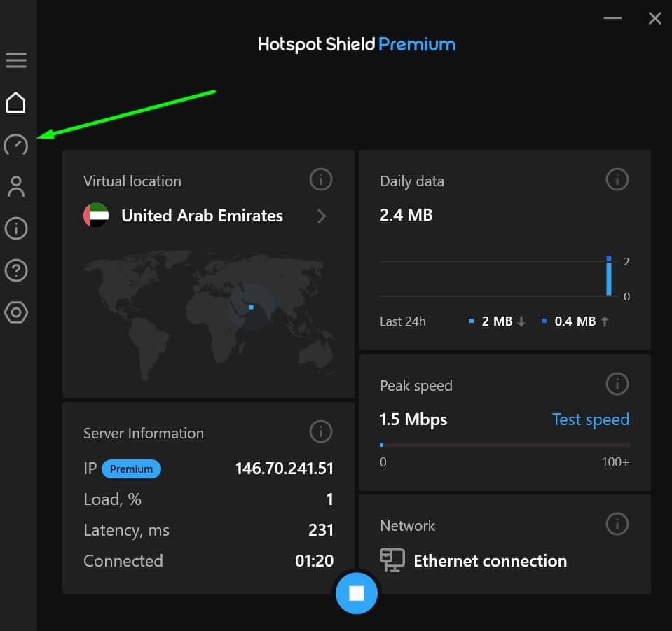The width and height of the screenshot is (672, 631).
Task: Click the Latency value 231
Action: coord(320,530)
